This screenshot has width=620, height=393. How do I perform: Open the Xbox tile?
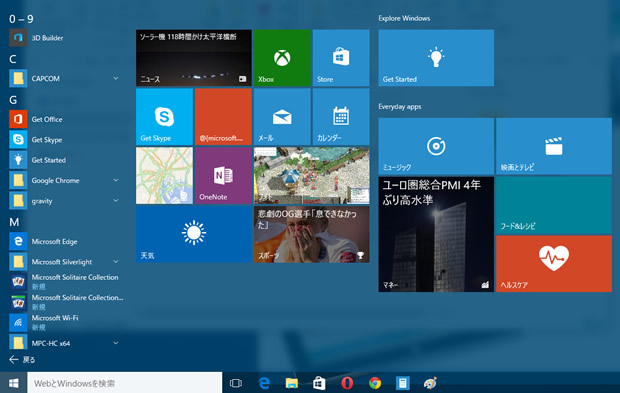tap(282, 58)
